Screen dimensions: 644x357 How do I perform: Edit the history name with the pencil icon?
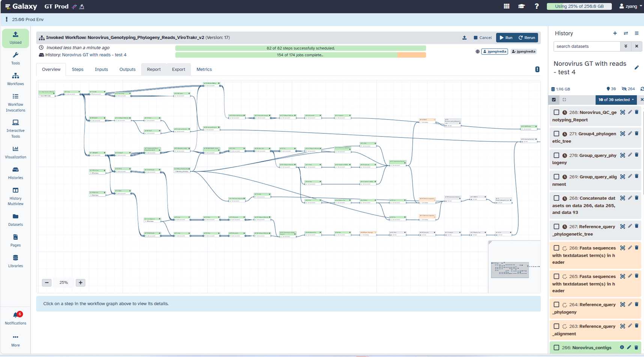click(636, 68)
